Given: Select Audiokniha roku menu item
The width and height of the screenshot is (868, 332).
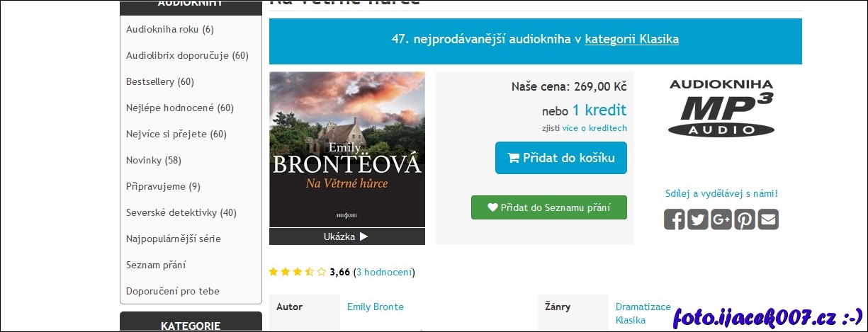Looking at the screenshot, I should click(x=170, y=29).
